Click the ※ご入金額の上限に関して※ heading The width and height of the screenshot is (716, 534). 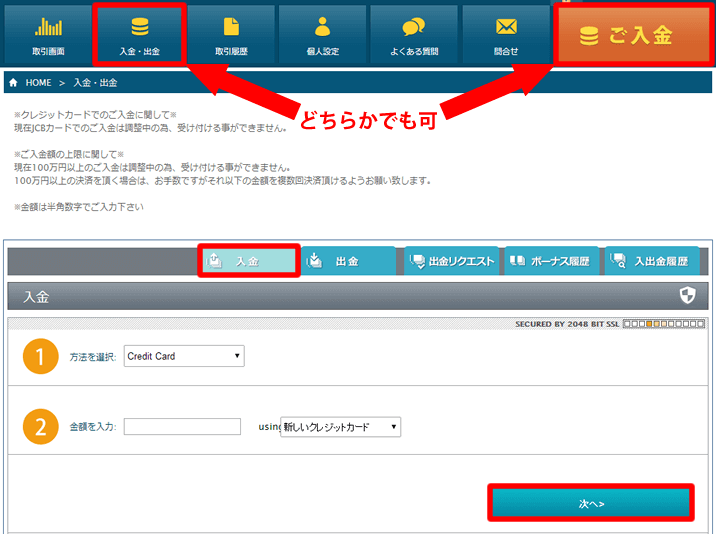click(x=69, y=154)
